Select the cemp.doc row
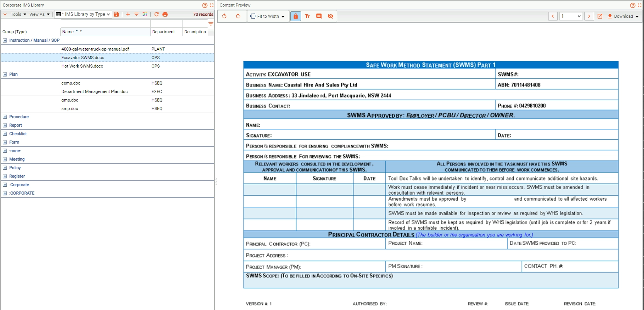Screen dimensions: 644x310 (107, 83)
